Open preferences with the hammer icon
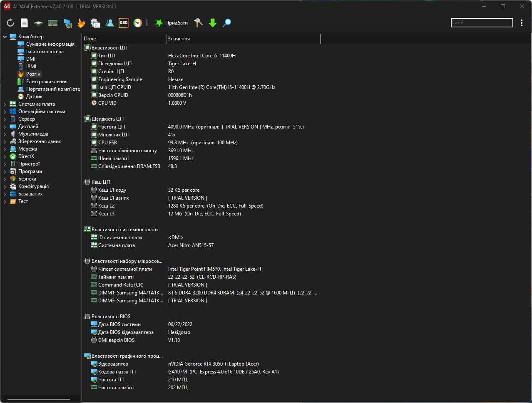This screenshot has width=532, height=403. (199, 23)
